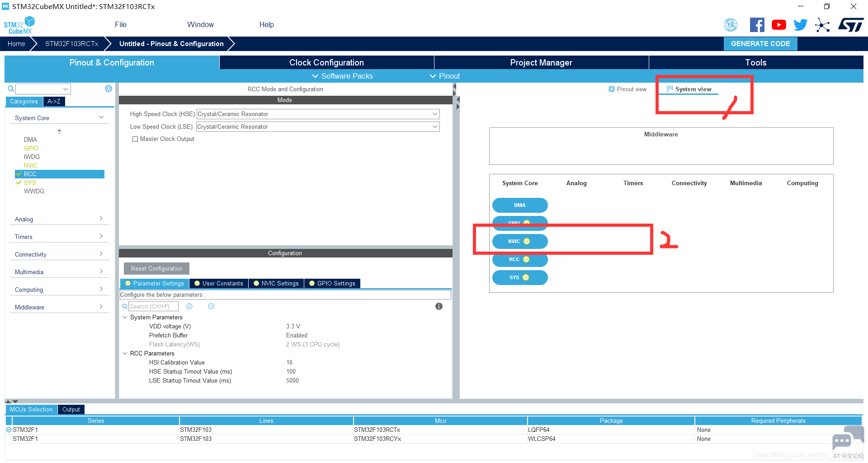The height and width of the screenshot is (463, 868).
Task: Select the System view tab
Action: click(689, 89)
